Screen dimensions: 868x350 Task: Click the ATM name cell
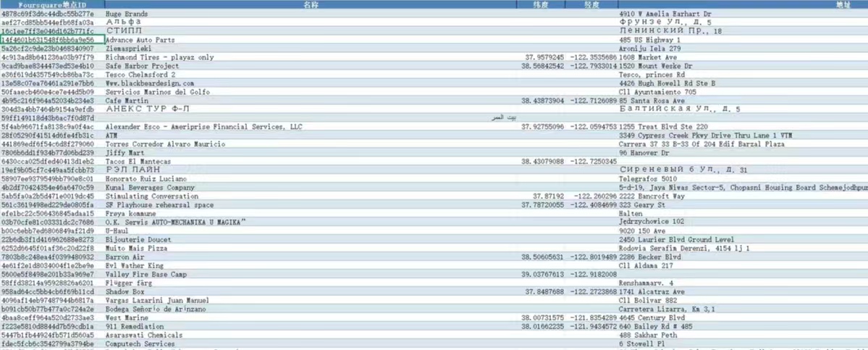[310, 136]
